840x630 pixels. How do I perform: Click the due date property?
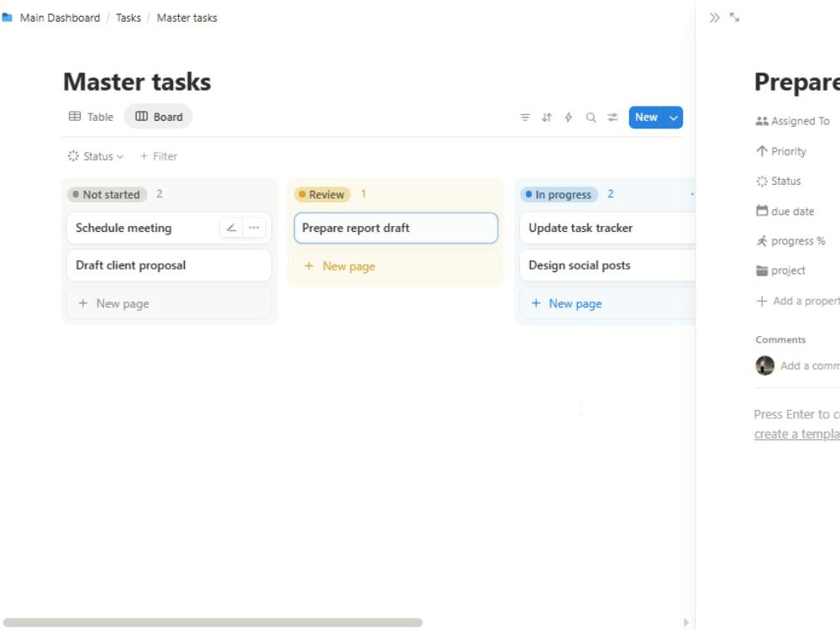(785, 211)
